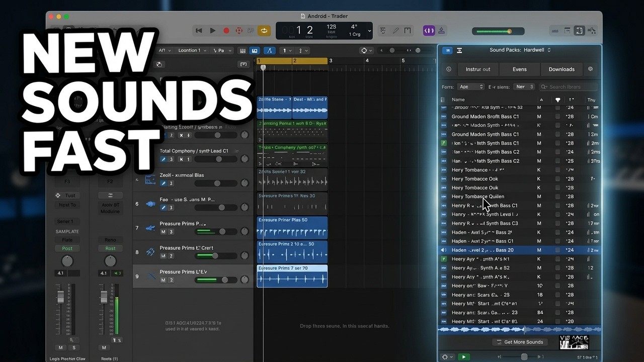Screen dimensions: 644x362
Task: Open the Ner dropdown filter
Action: coord(524,87)
